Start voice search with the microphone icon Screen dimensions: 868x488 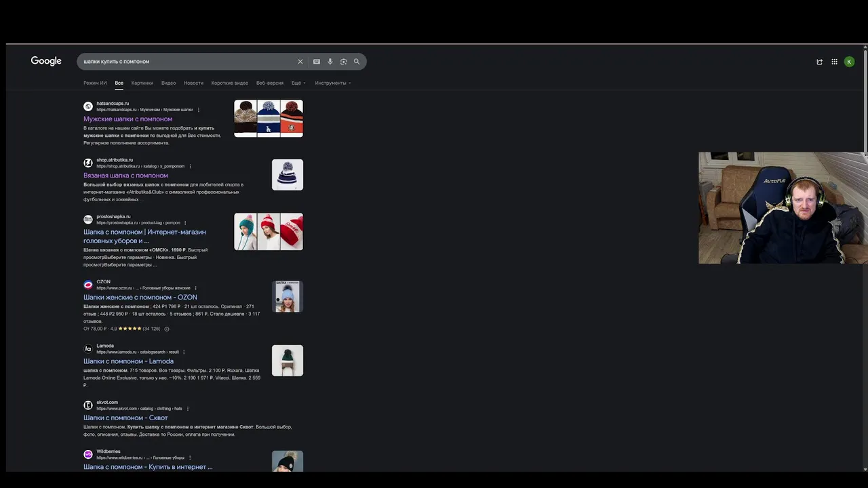[330, 62]
